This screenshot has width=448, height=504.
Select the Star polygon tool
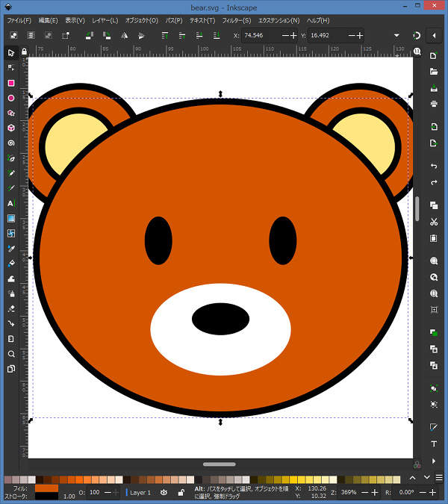11,113
